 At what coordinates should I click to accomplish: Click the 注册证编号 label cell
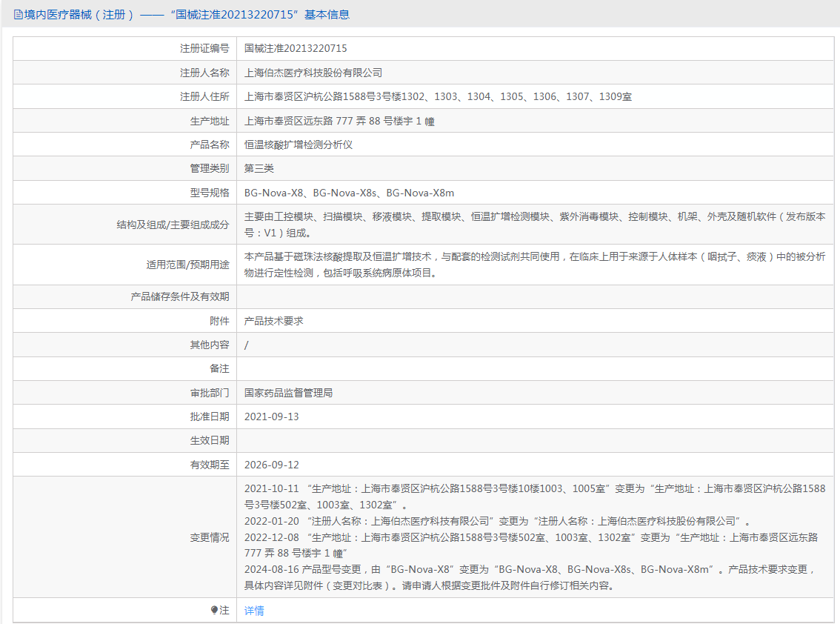[x=204, y=48]
